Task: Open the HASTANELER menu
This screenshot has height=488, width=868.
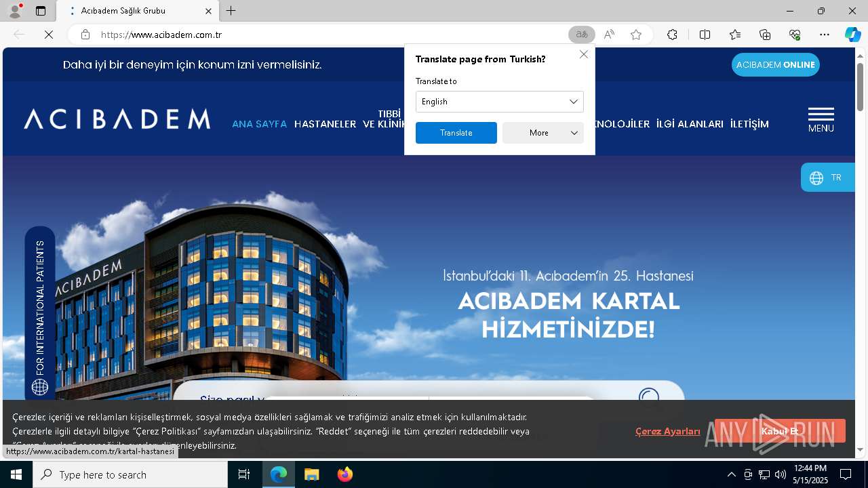Action: coord(325,124)
